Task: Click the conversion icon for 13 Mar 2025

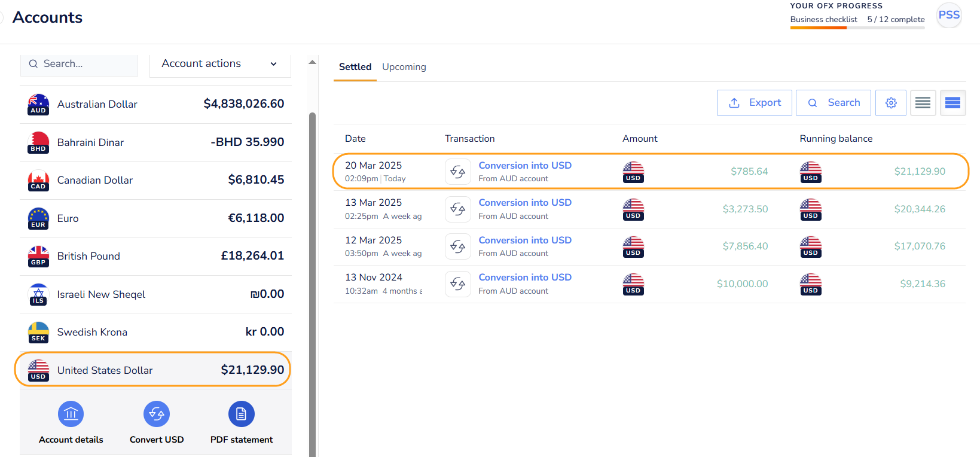Action: (x=458, y=209)
